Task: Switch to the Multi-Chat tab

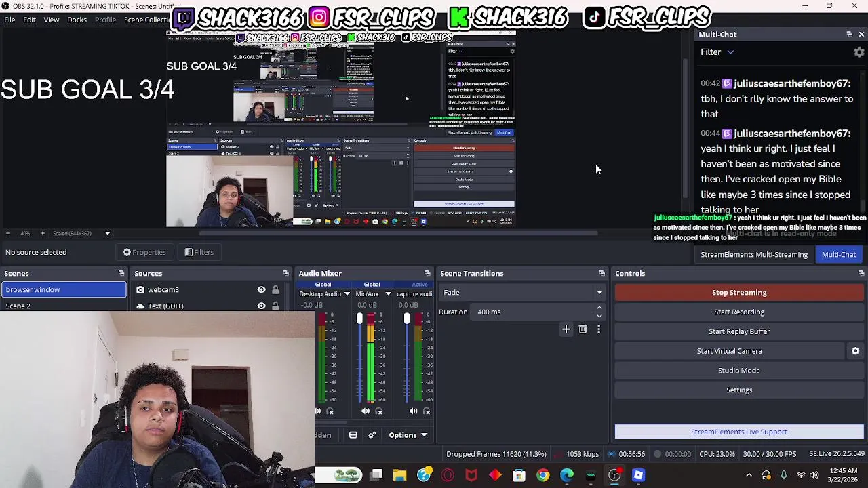Action: 839,254
